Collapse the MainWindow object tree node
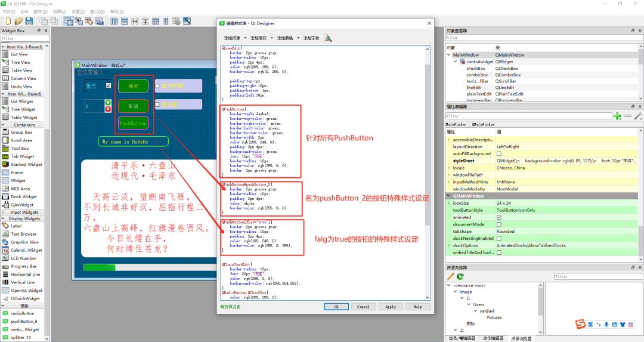The height and width of the screenshot is (342, 644). 449,55
